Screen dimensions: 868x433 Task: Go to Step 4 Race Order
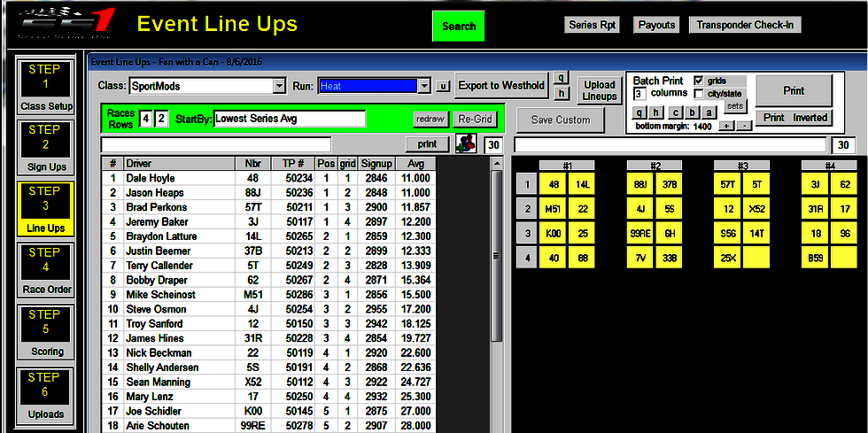tap(46, 270)
